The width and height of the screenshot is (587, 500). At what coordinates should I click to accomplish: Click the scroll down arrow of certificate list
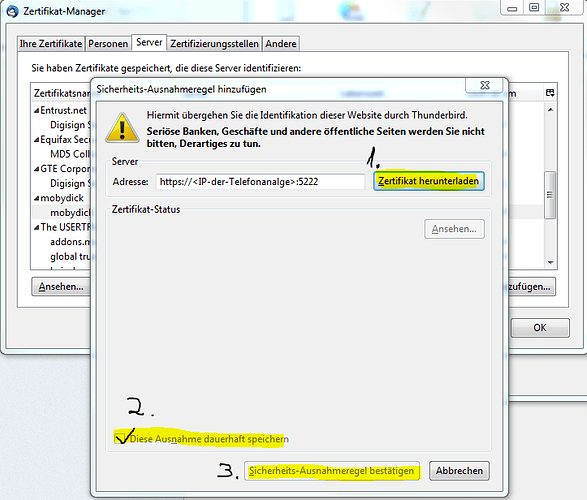pyautogui.click(x=550, y=262)
